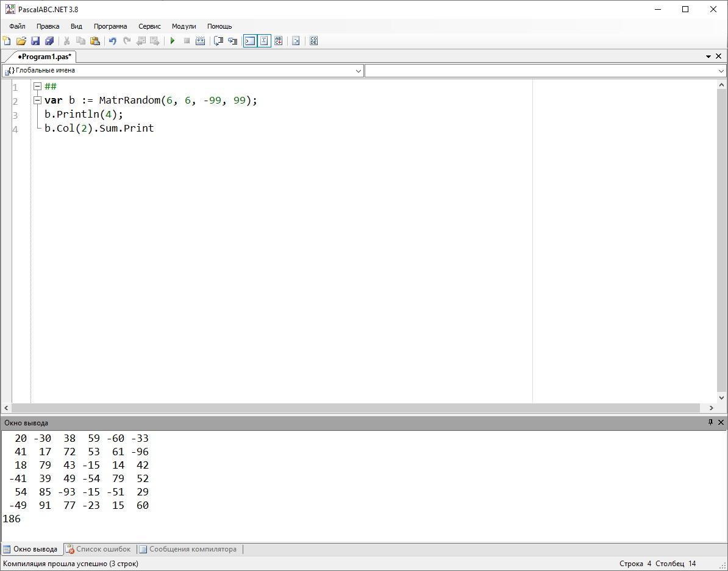Undo the last edit via toolbar
The height and width of the screenshot is (571, 728).
112,41
